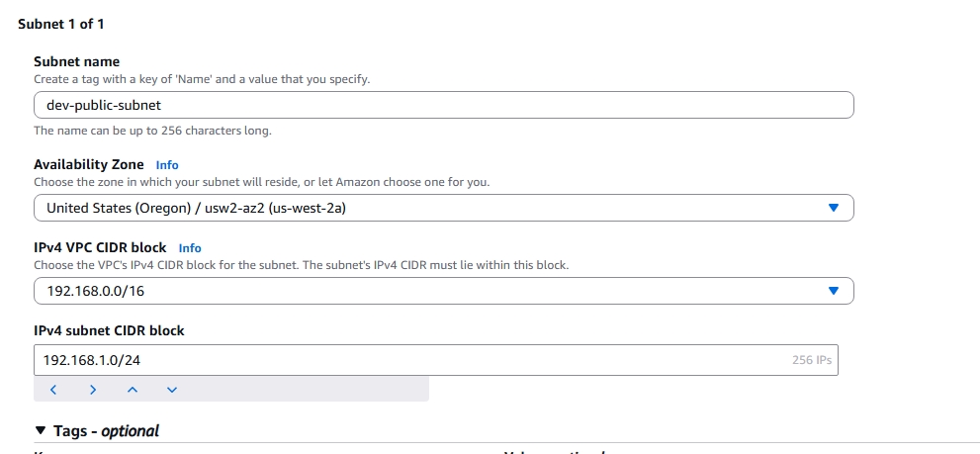The height and width of the screenshot is (454, 980).
Task: Open Info link beside IPv4 VPC CIDR block
Action: pos(190,248)
